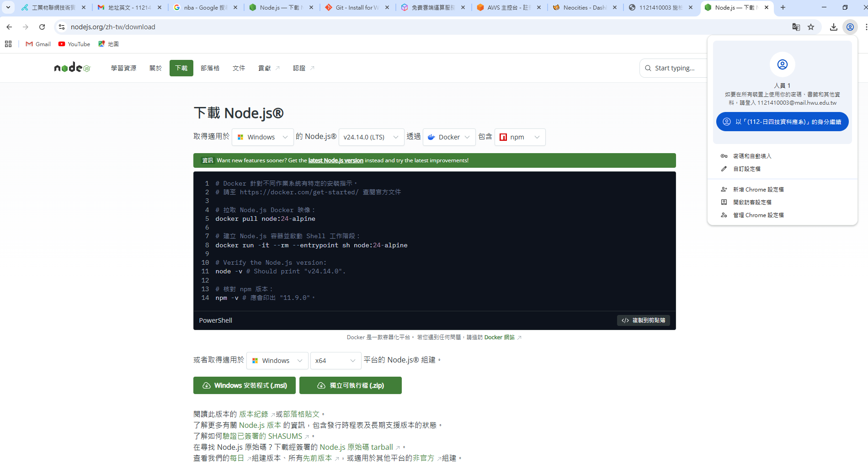The height and width of the screenshot is (469, 868).
Task: Bookmark this page with the star icon
Action: tap(811, 27)
